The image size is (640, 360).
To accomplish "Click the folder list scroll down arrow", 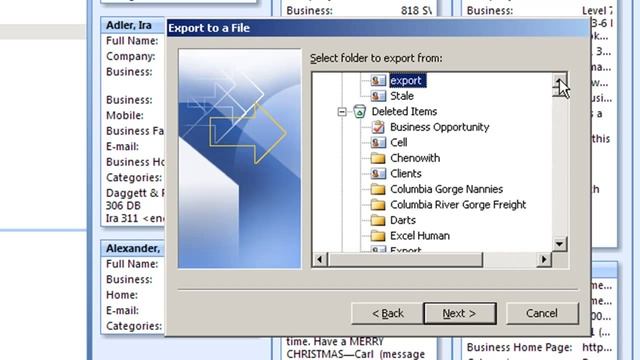I will pos(559,244).
